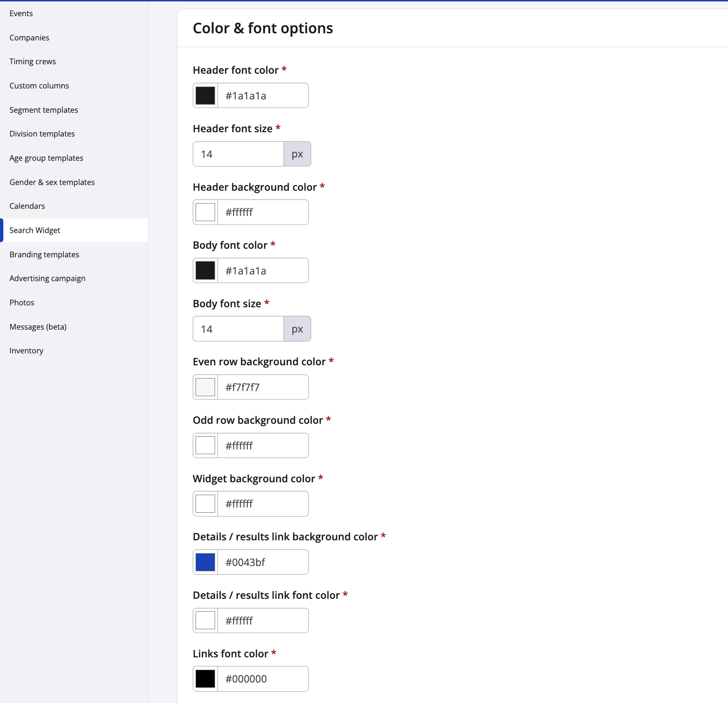Viewport: 728px width, 703px height.
Task: Navigate to Advertising campaign
Action: tap(48, 278)
